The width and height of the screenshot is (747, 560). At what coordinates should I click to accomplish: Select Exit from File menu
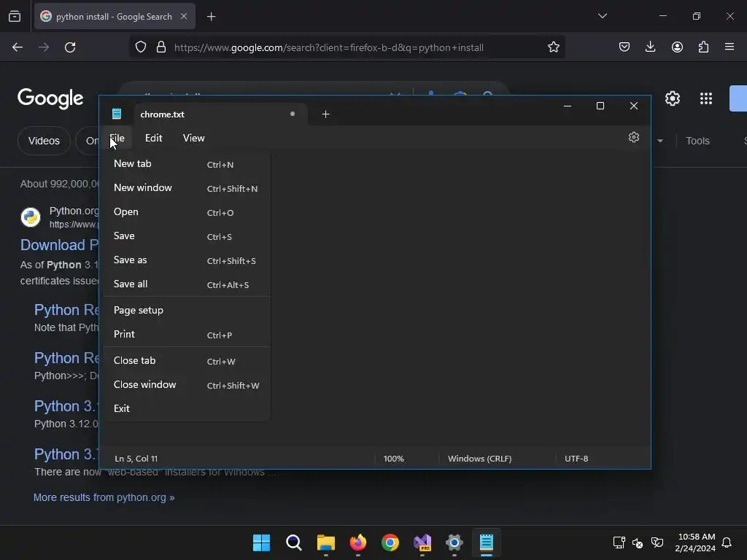[186, 409]
